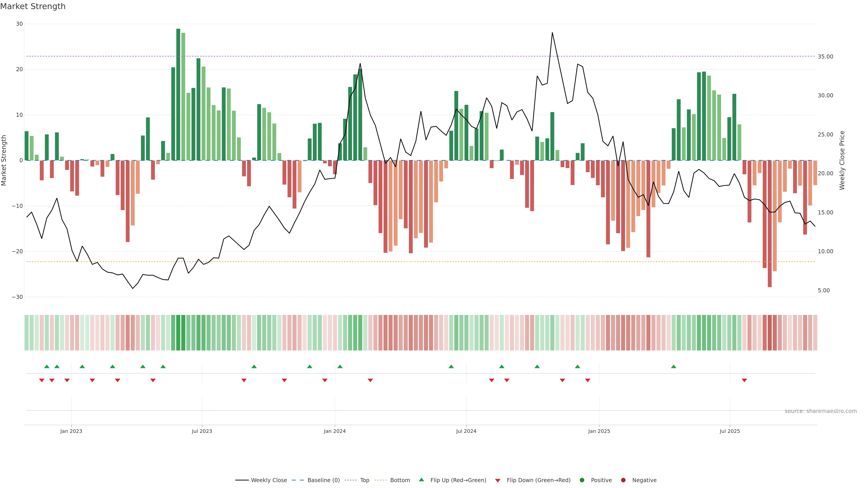
Task: Select the last red flip-down marker after Jul 2025
Action: click(744, 380)
